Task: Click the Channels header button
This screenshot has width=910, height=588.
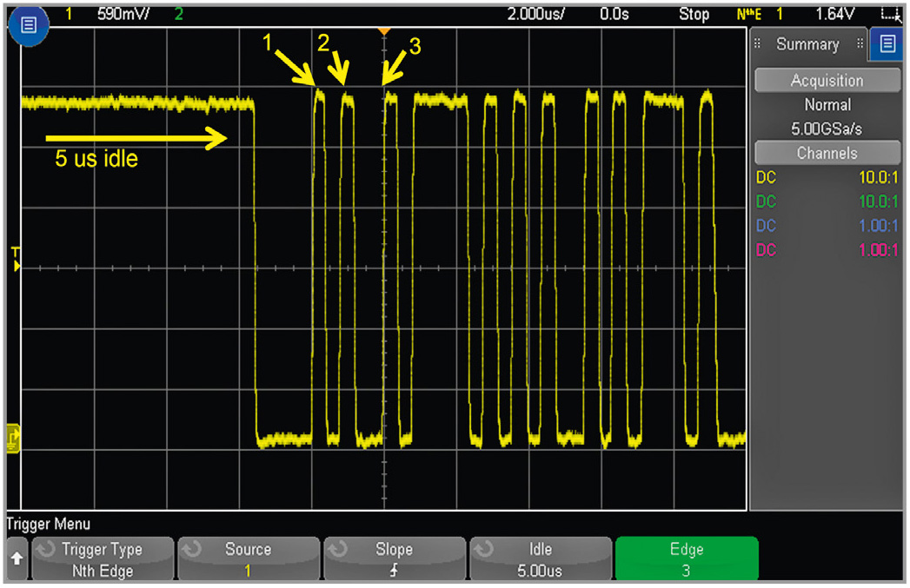Action: 827,153
